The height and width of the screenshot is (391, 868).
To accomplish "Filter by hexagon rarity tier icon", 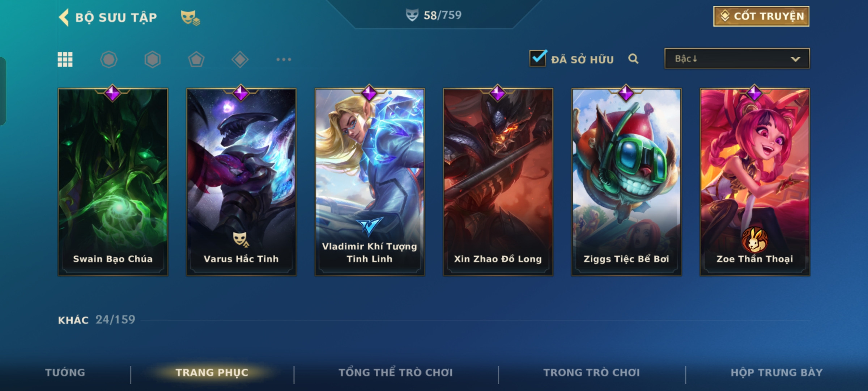I will coord(153,59).
